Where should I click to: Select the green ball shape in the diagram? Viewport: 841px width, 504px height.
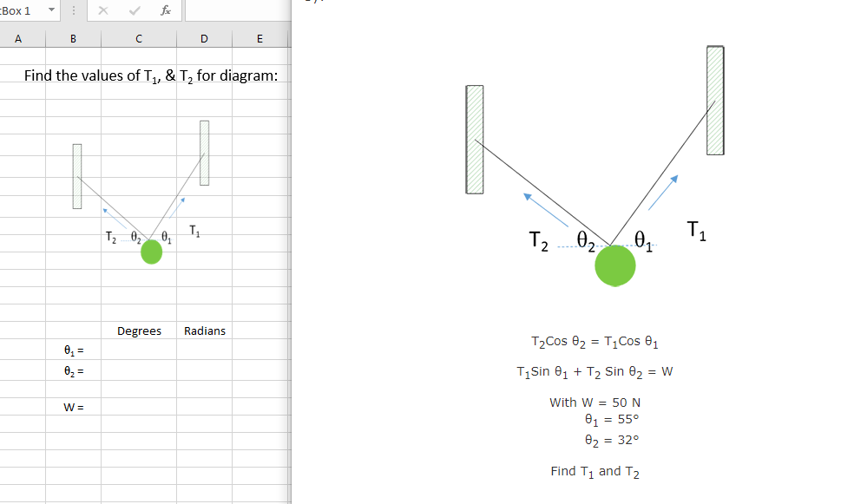(x=615, y=266)
